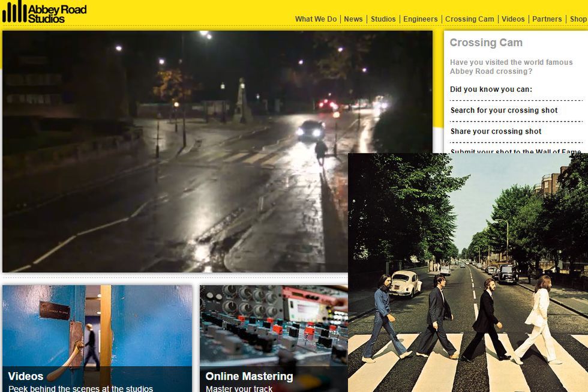
Task: Open Crossing Cam from the navigation bar
Action: pos(469,19)
